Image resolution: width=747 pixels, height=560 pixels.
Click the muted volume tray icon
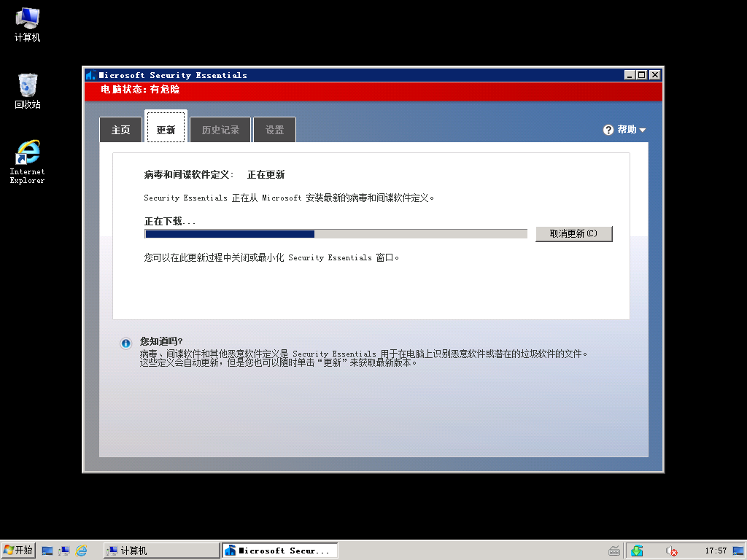[671, 551]
